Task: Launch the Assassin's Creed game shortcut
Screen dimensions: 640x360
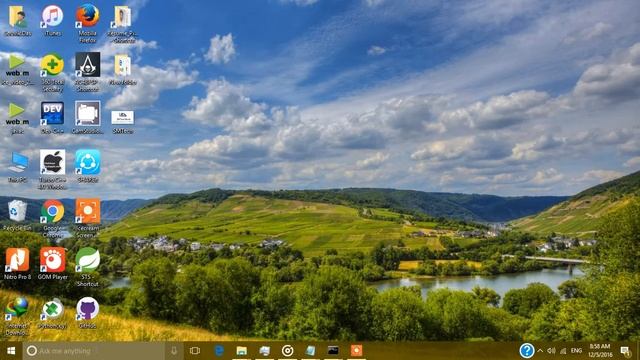Action: pos(87,72)
